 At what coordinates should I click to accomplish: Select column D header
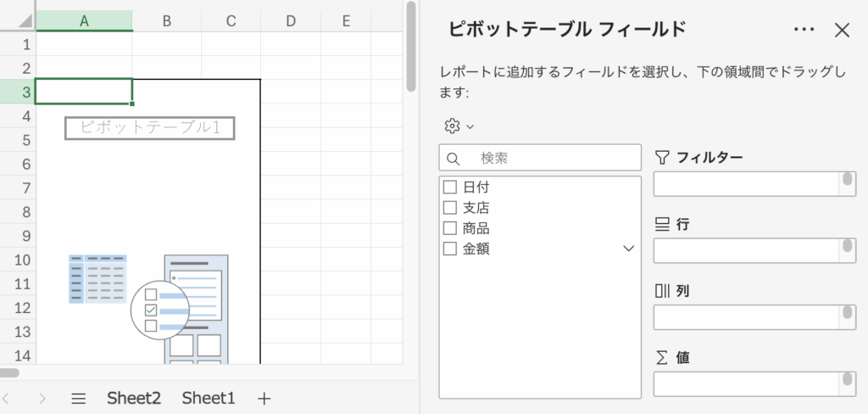coord(290,21)
